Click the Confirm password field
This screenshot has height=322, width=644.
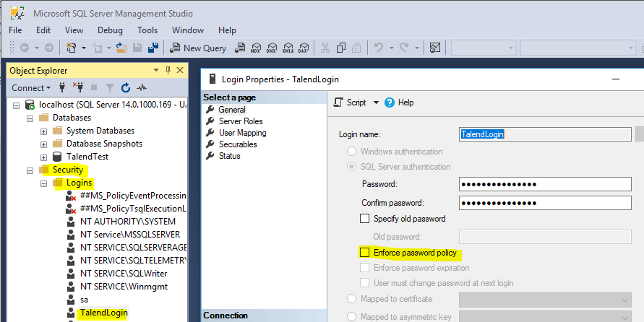(x=545, y=203)
